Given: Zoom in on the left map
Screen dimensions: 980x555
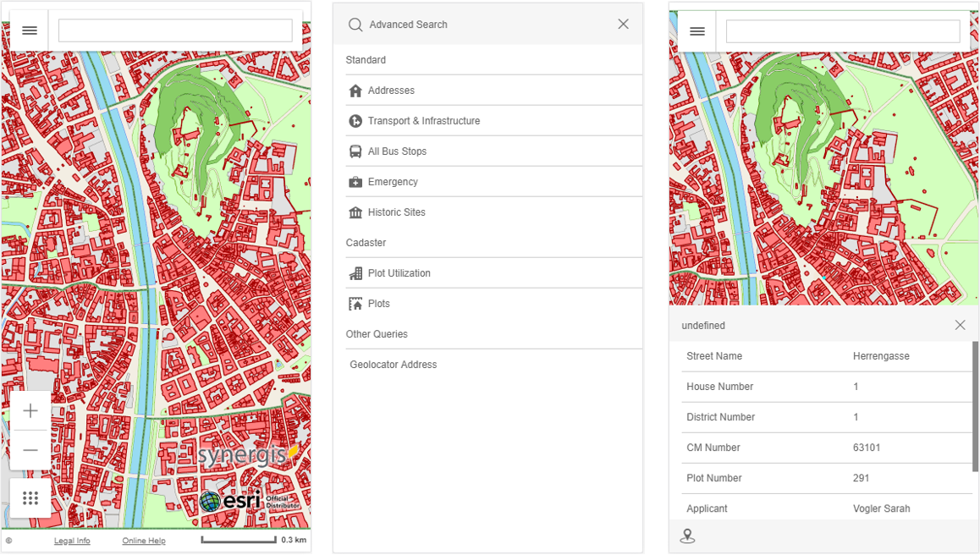Looking at the screenshot, I should pyautogui.click(x=30, y=411).
